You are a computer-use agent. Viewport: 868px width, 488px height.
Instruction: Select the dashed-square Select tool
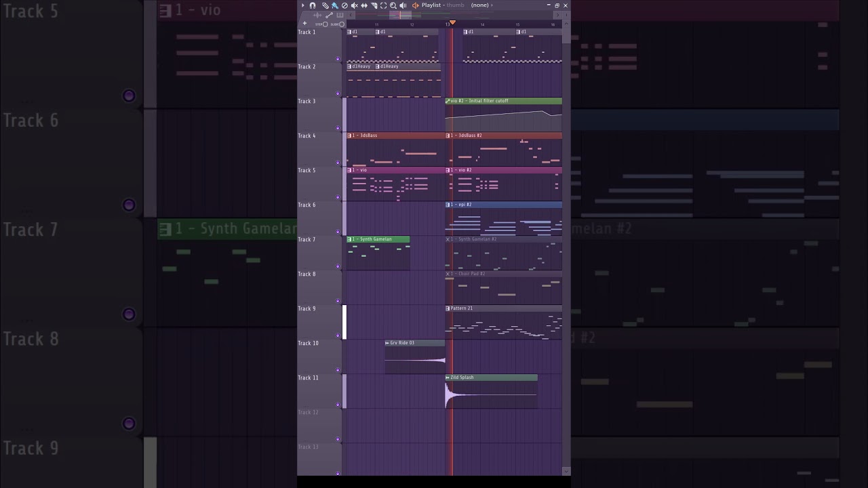(383, 5)
